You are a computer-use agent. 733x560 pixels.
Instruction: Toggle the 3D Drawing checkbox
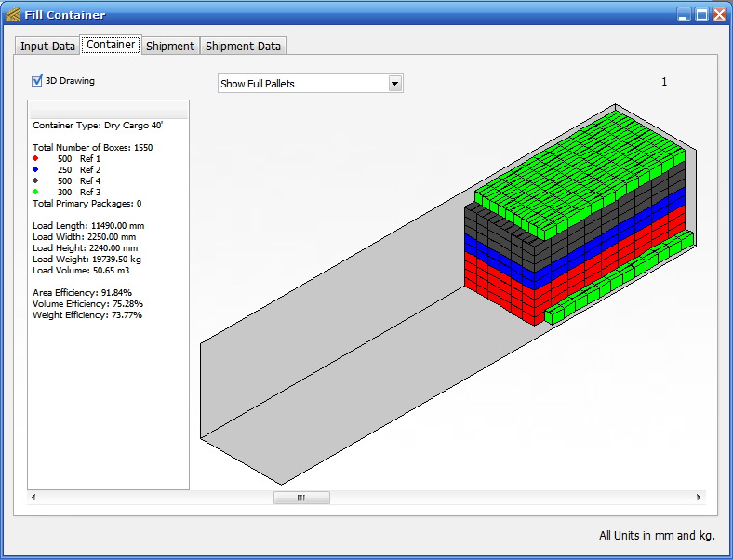coord(36,81)
